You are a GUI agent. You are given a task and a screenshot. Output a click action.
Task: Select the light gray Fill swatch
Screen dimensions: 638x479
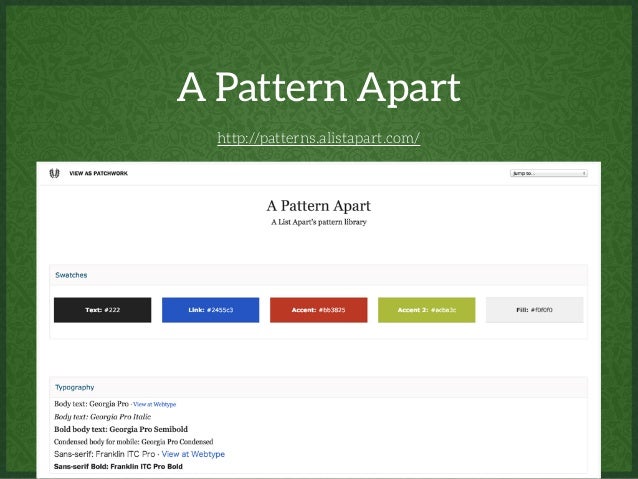[535, 310]
